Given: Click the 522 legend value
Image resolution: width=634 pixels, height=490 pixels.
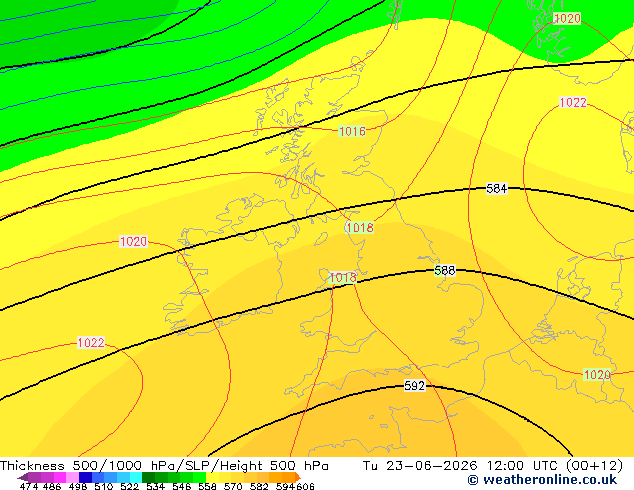Looking at the screenshot, I should pos(129,486).
